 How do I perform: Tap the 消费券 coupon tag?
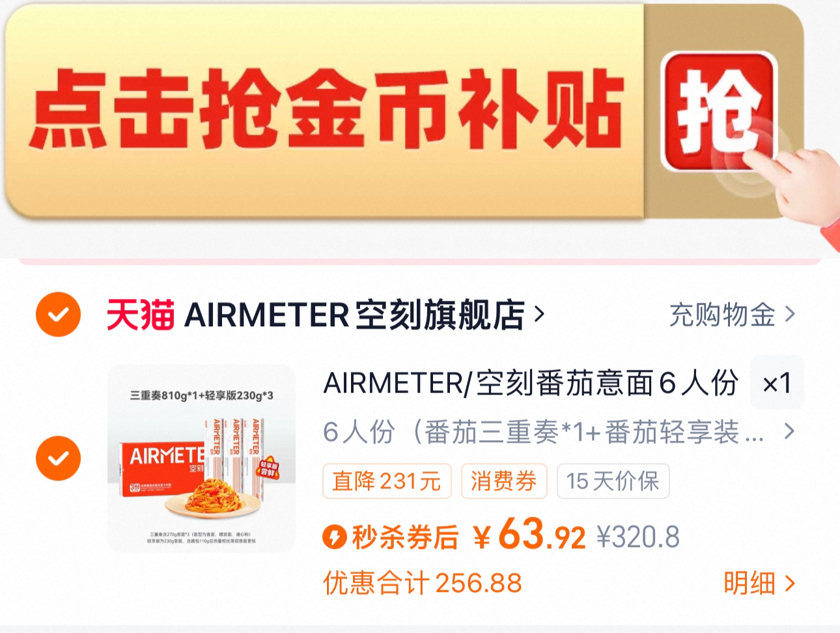click(504, 481)
